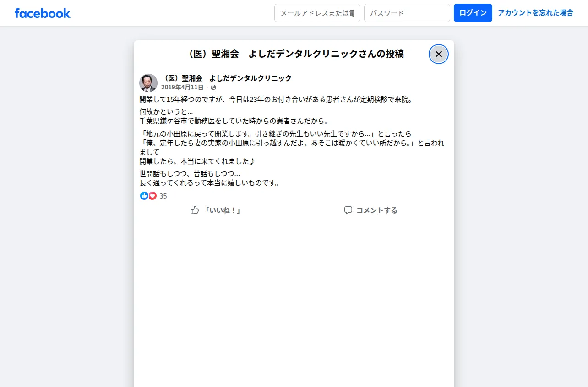The image size is (588, 387).
Task: Close the post dialog with the X button
Action: 439,54
